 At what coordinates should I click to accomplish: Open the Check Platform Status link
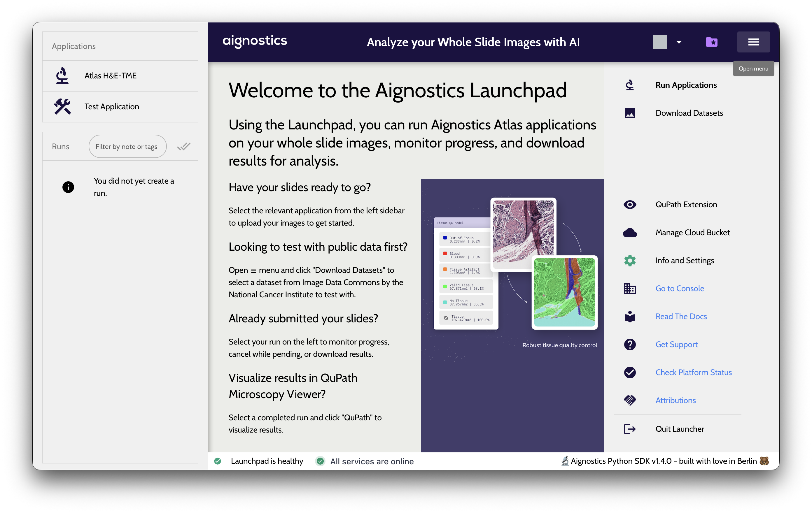693,372
